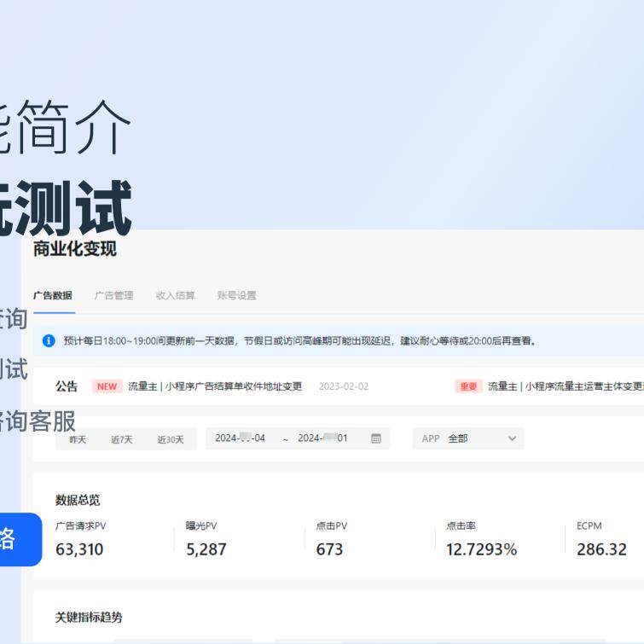Open the 广告数据 tab
This screenshot has height=644, width=644.
coord(53,295)
